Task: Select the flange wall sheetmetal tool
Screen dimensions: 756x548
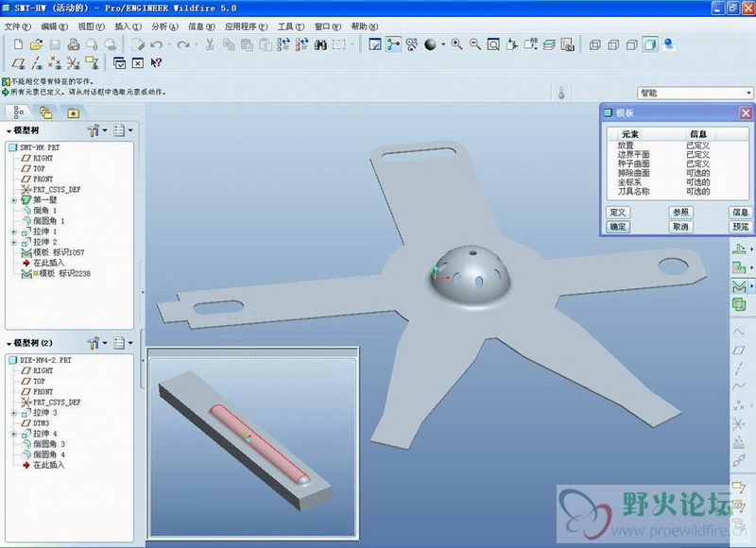Action: pos(739,267)
